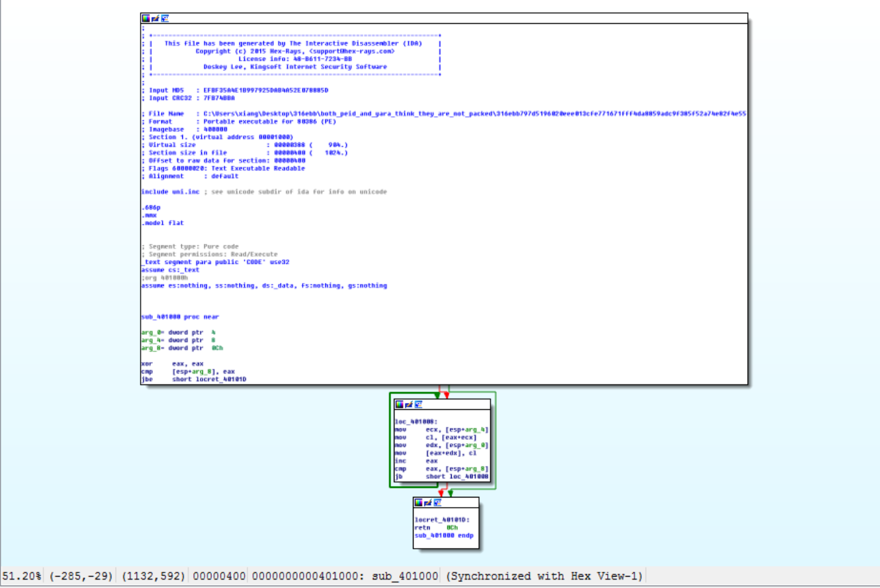Click the 'Input MD5' comment line
The width and height of the screenshot is (880, 588).
tap(235, 91)
